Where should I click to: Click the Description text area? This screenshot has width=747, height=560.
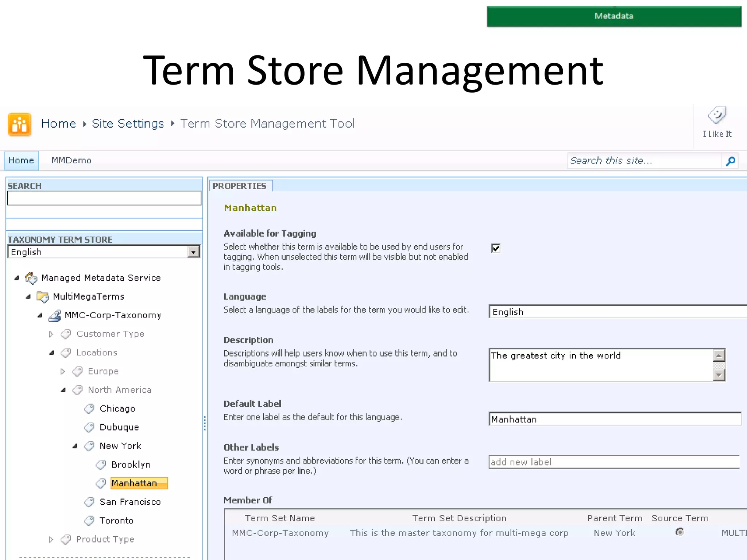pos(601,365)
